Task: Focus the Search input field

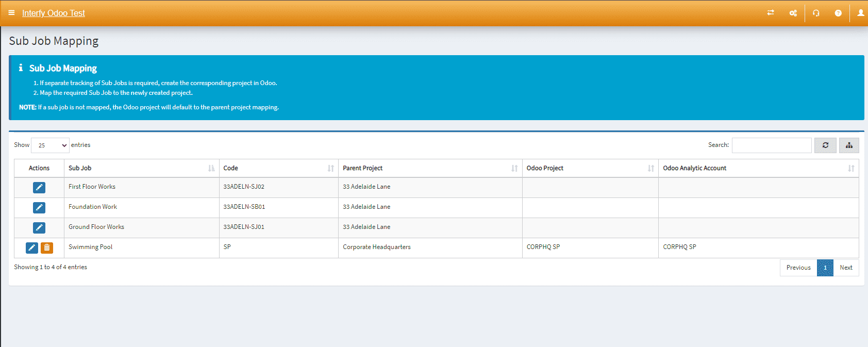Action: click(x=772, y=145)
